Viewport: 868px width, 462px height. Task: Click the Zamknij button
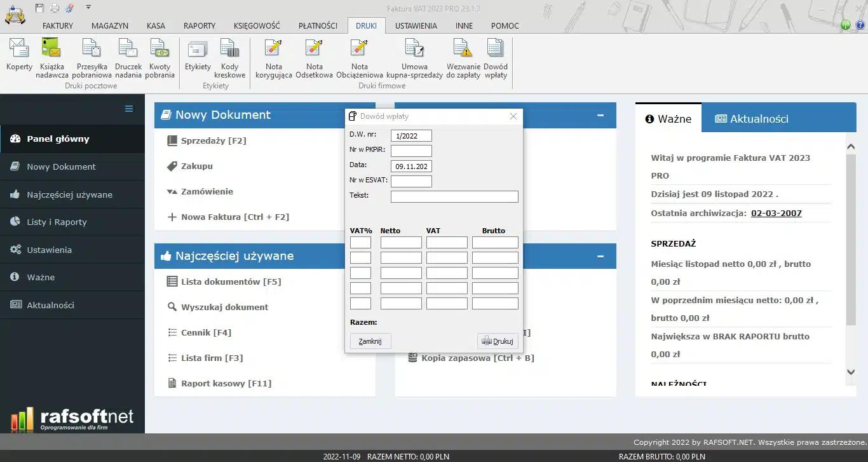tap(370, 341)
